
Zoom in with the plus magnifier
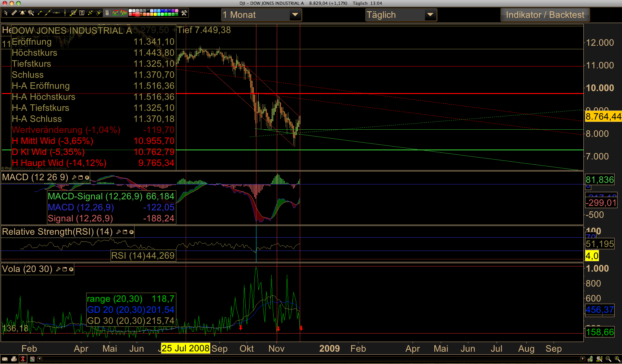click(617, 359)
